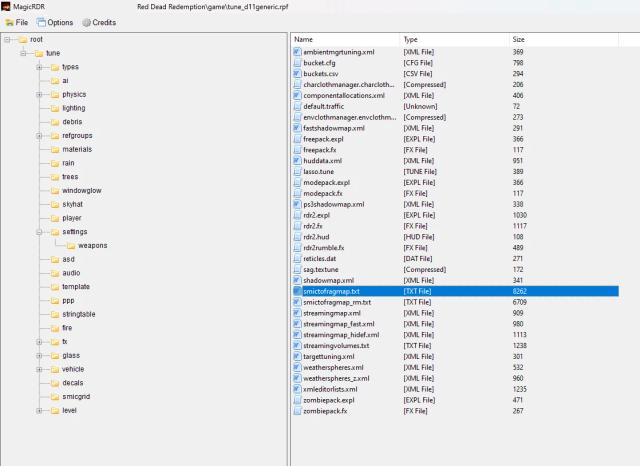The width and height of the screenshot is (640, 466).
Task: Select the highlighted smictofragmap.txt file
Action: point(456,291)
